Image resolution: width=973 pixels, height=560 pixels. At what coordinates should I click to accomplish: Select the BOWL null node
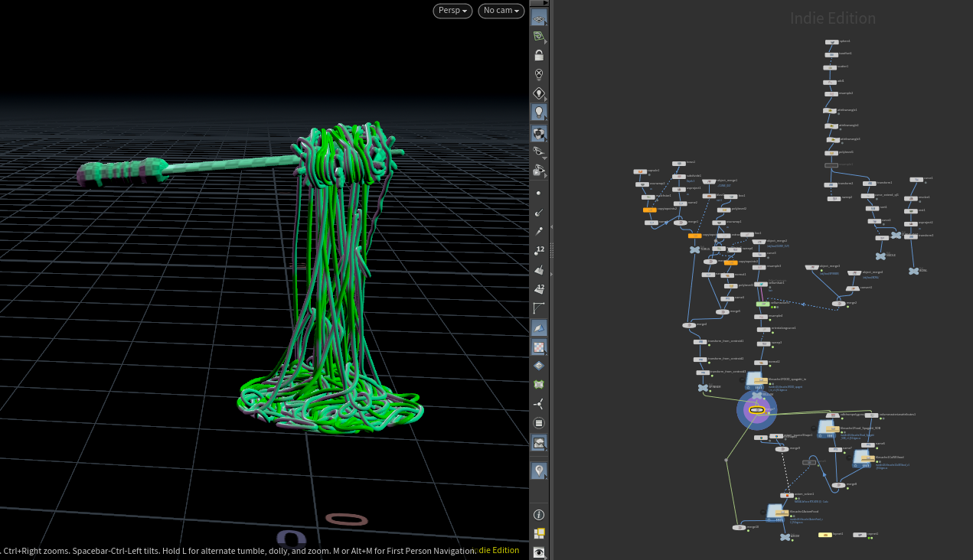coord(913,271)
